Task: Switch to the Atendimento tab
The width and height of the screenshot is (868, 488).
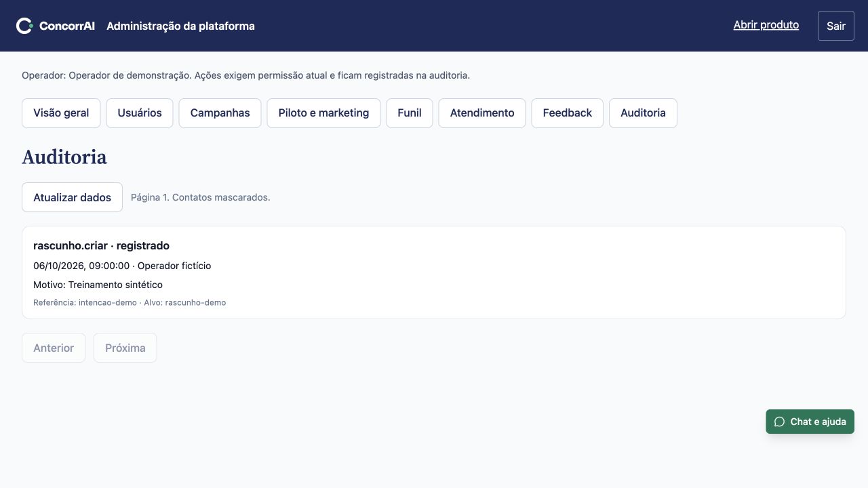Action: coord(482,113)
